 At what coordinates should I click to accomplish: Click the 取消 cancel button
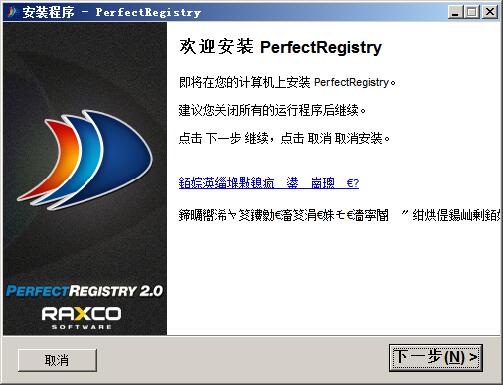(57, 360)
